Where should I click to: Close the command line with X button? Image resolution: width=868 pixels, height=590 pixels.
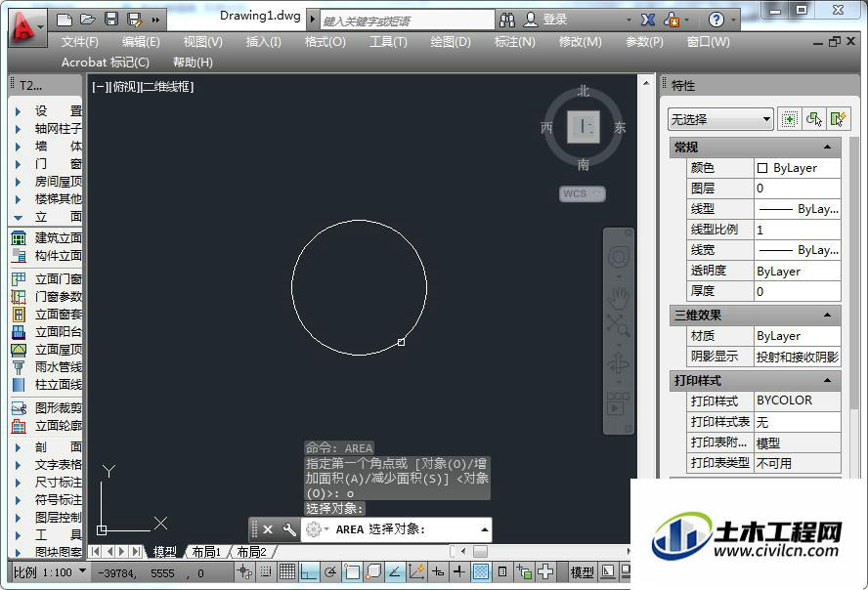[x=268, y=529]
